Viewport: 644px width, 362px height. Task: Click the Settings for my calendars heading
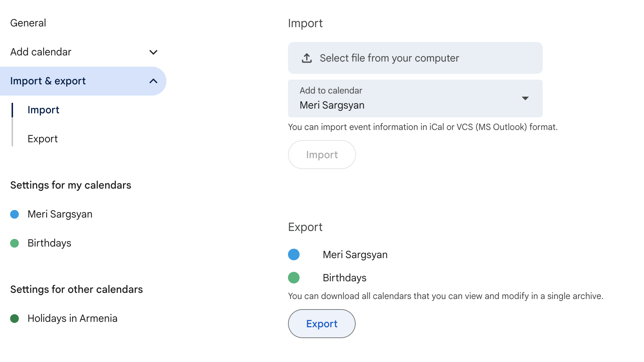click(71, 185)
